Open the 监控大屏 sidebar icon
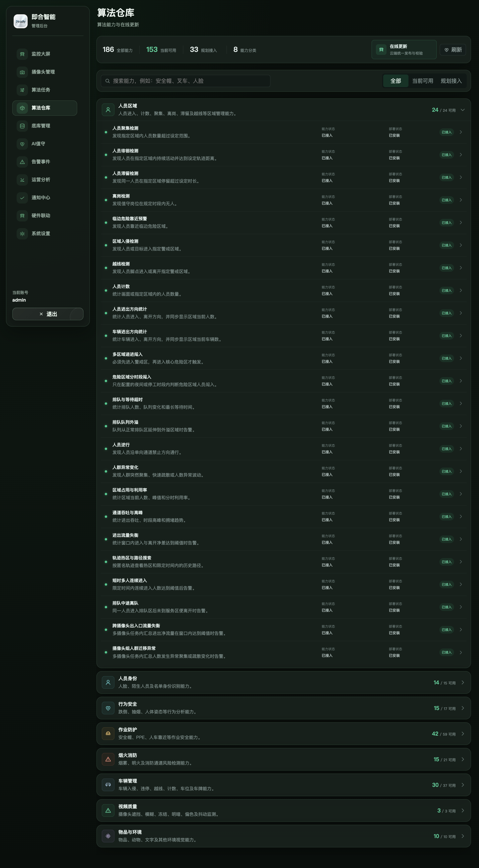 [22, 54]
